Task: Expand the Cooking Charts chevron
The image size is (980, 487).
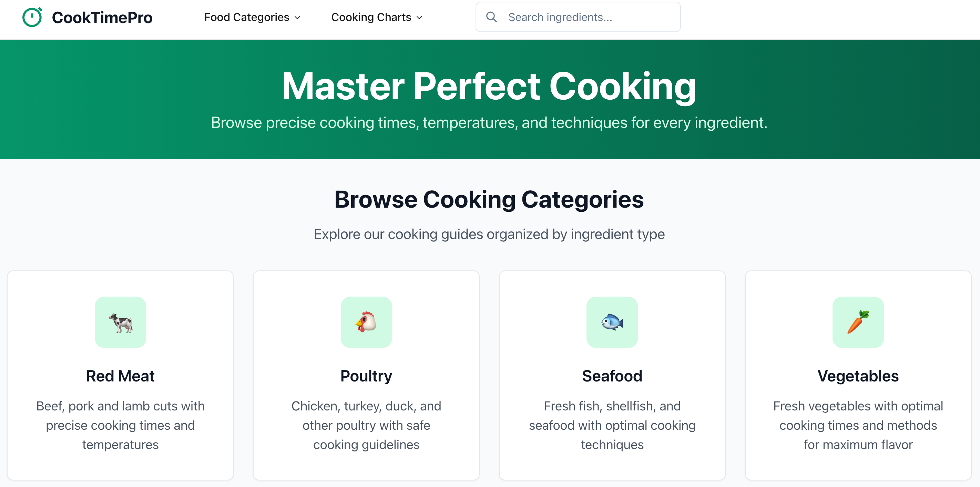Action: (x=420, y=18)
